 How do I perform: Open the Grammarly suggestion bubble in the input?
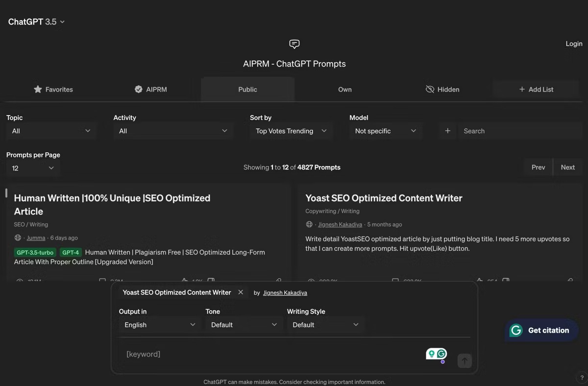pos(436,354)
